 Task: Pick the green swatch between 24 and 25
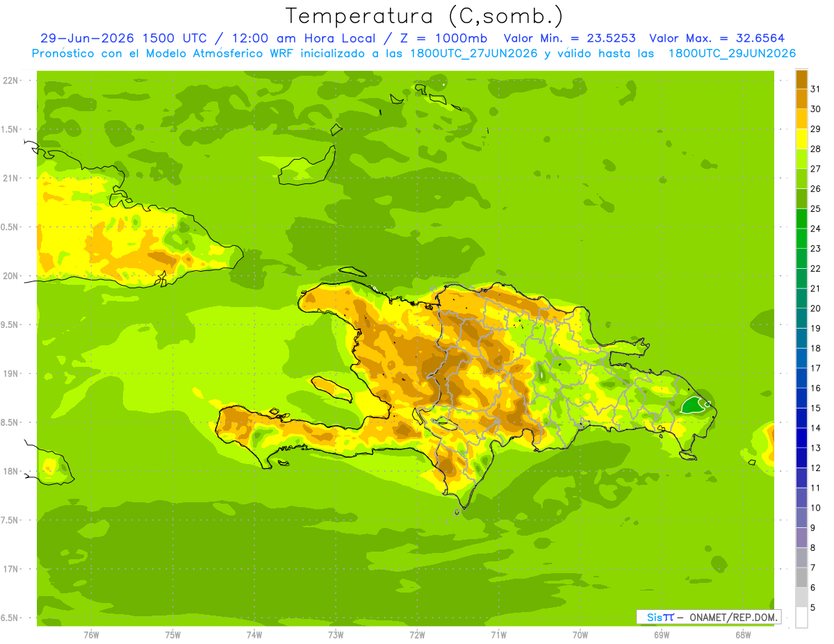pos(801,219)
